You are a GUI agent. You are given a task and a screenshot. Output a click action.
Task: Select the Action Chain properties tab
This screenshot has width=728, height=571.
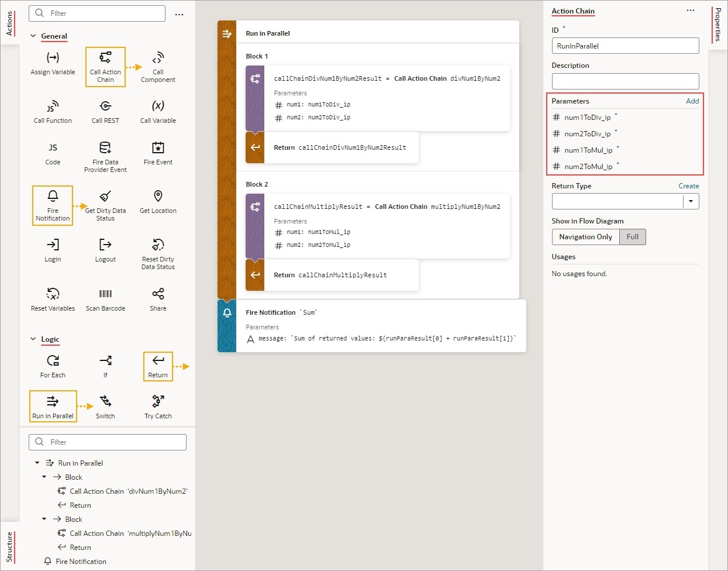(573, 11)
